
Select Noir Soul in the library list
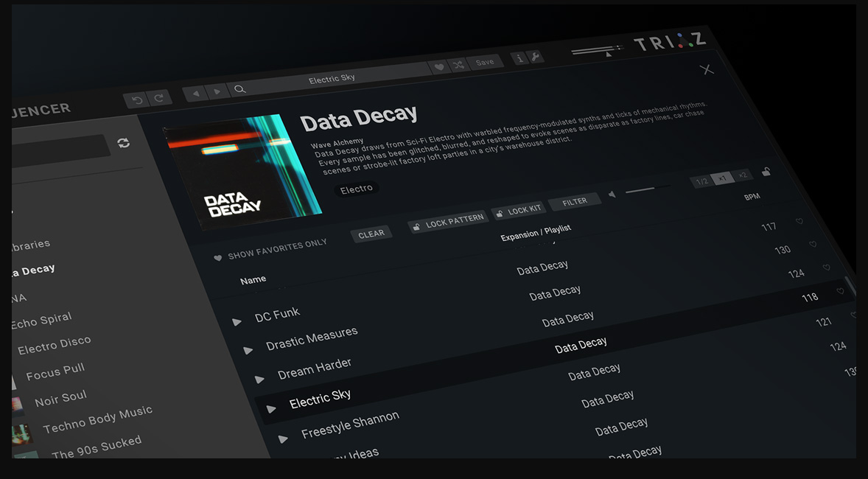click(60, 399)
